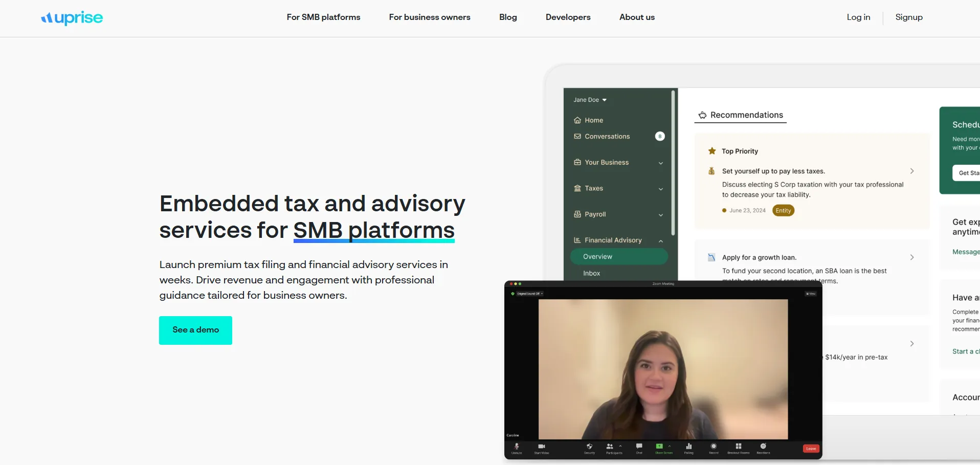Open Breakout Rooms in Zoom toolbar
This screenshot has height=465, width=980.
tap(738, 447)
